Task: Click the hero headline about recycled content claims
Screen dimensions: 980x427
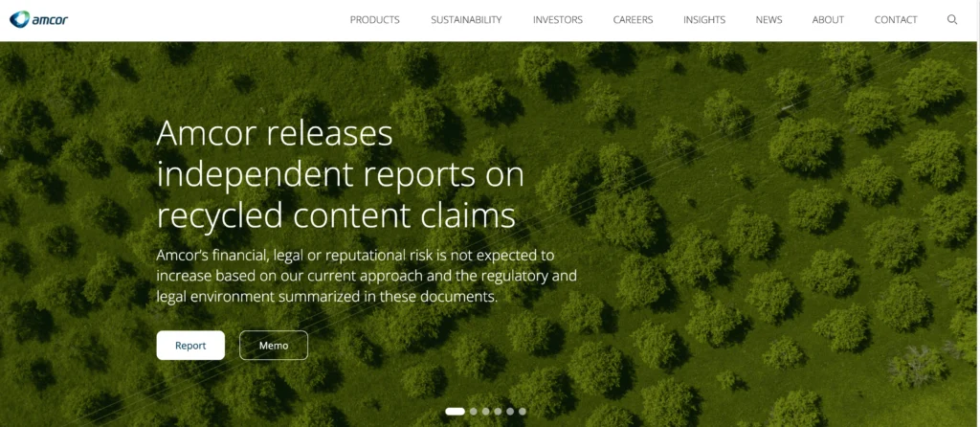Action: click(x=340, y=174)
